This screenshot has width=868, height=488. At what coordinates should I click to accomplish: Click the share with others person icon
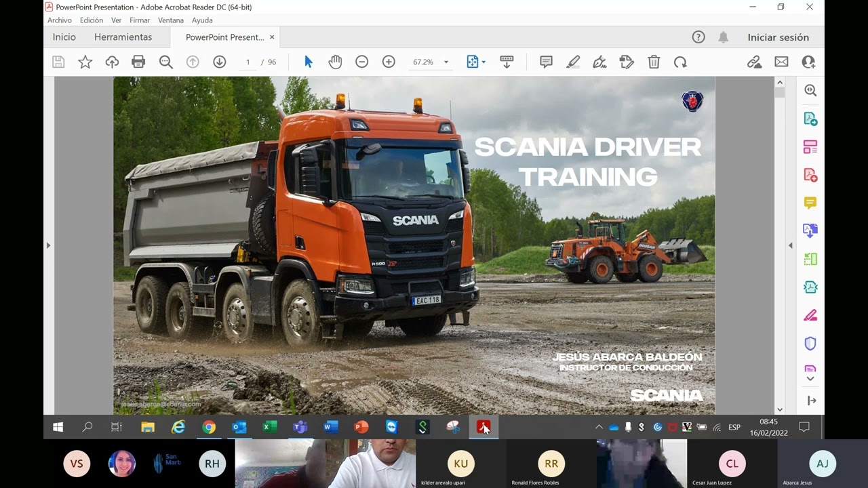808,62
